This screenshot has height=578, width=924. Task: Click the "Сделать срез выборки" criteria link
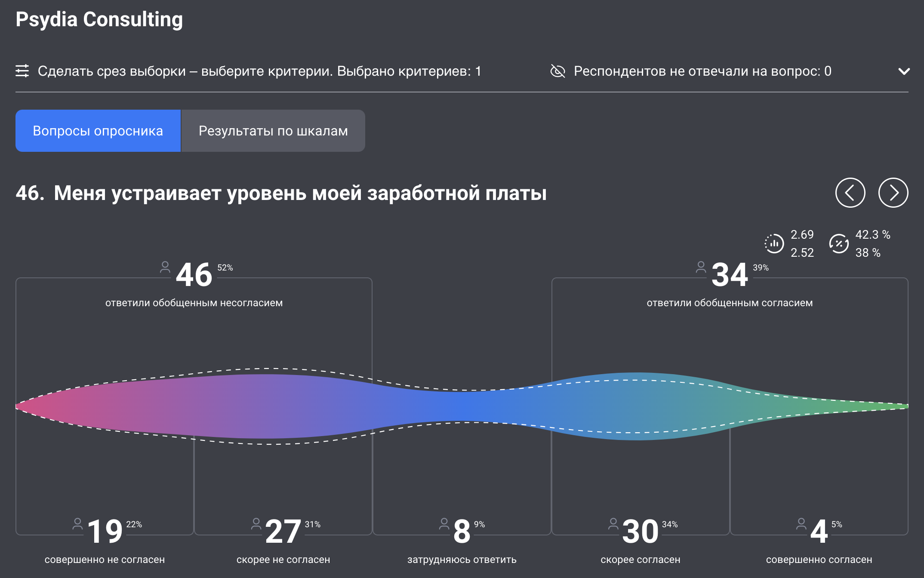pos(258,71)
